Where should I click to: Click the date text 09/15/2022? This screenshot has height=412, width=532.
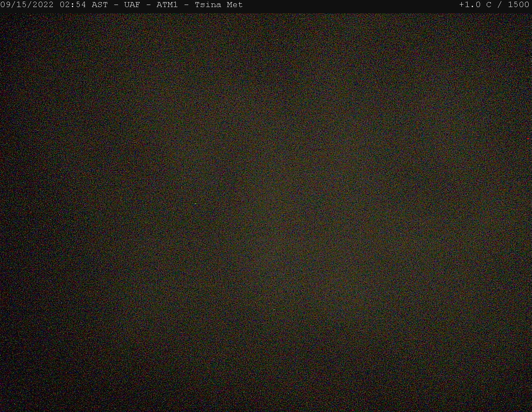click(27, 5)
